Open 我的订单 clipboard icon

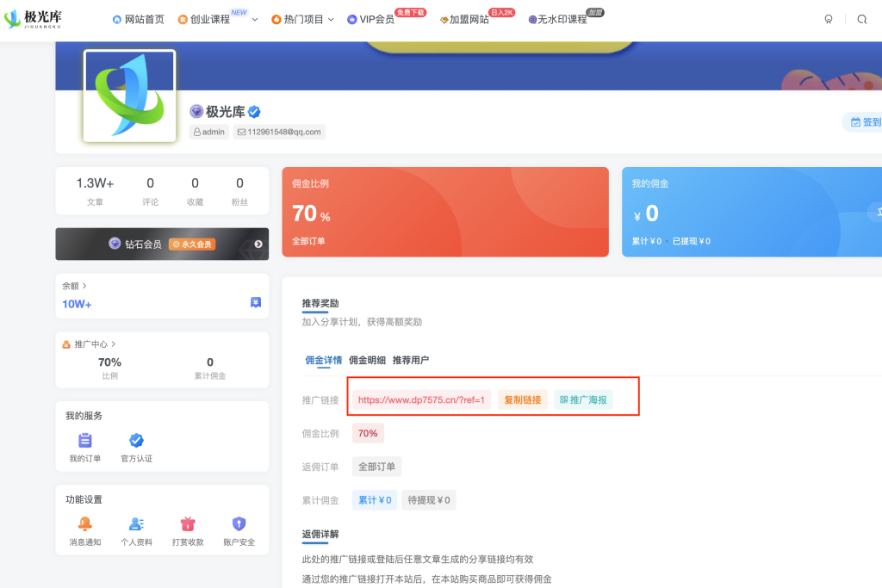(x=84, y=440)
